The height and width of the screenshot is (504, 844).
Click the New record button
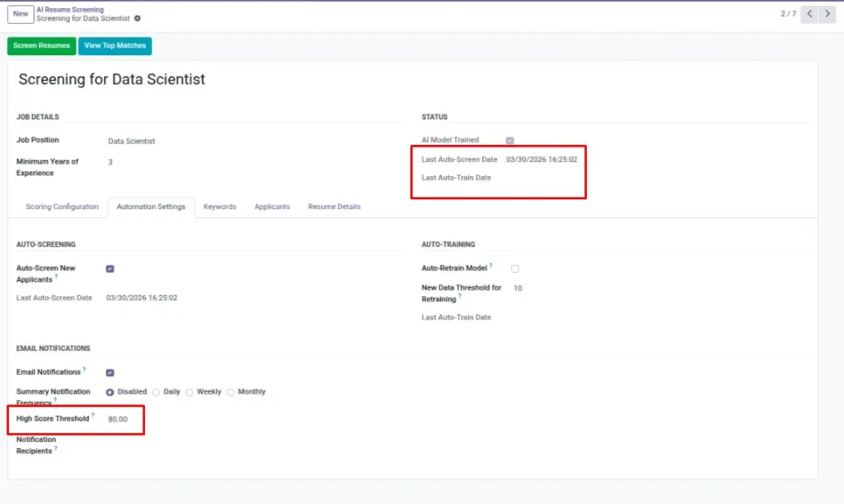coord(21,14)
